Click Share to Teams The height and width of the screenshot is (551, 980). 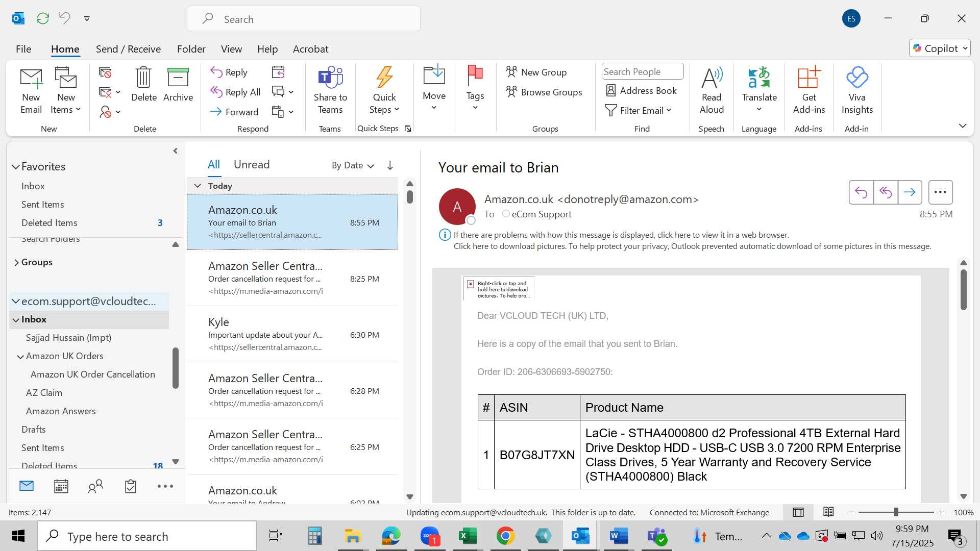pyautogui.click(x=330, y=91)
